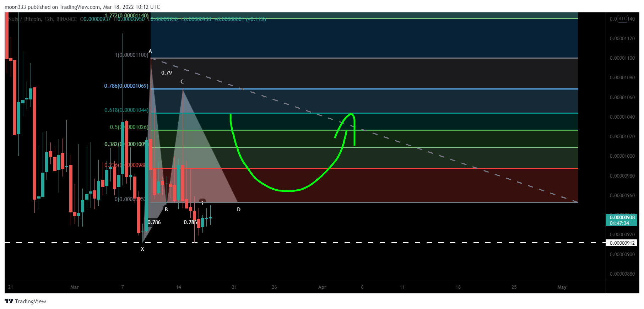Click the date label 26 on time axis

click(x=274, y=287)
